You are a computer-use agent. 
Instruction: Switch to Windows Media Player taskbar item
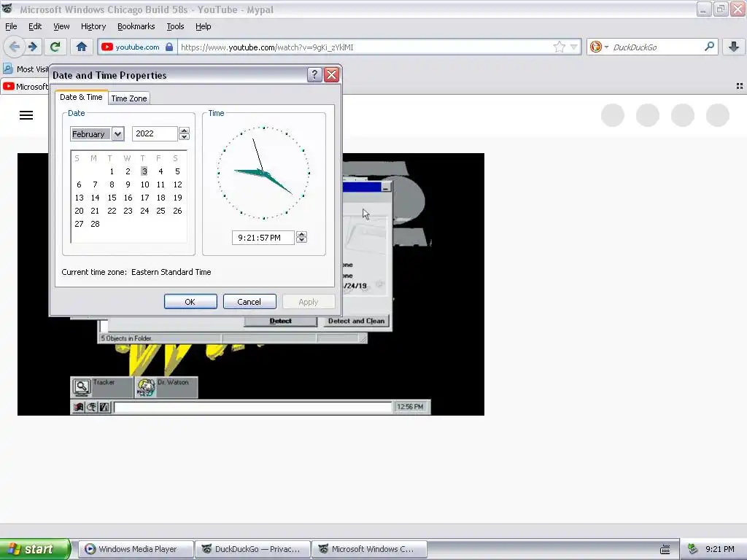pos(136,549)
